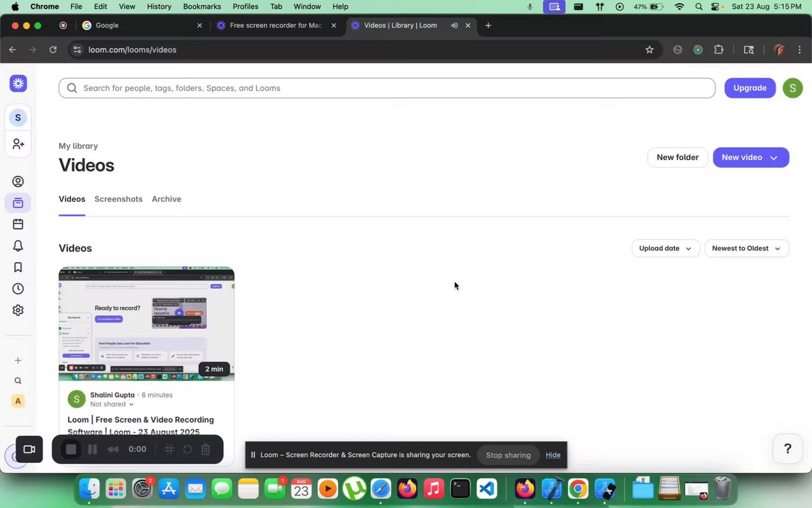Restart recording with circular arrow icon
Screen dimensions: 812x508
point(187,450)
